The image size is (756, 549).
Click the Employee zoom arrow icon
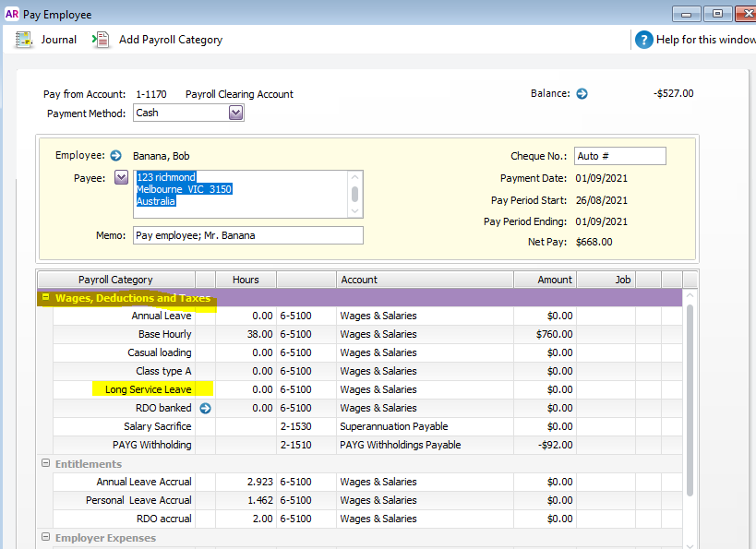pyautogui.click(x=115, y=156)
